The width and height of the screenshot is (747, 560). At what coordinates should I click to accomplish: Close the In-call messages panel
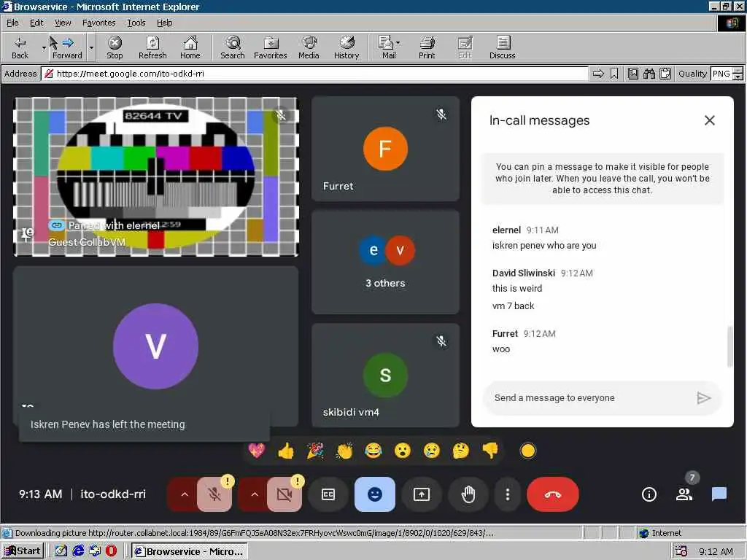pyautogui.click(x=709, y=120)
